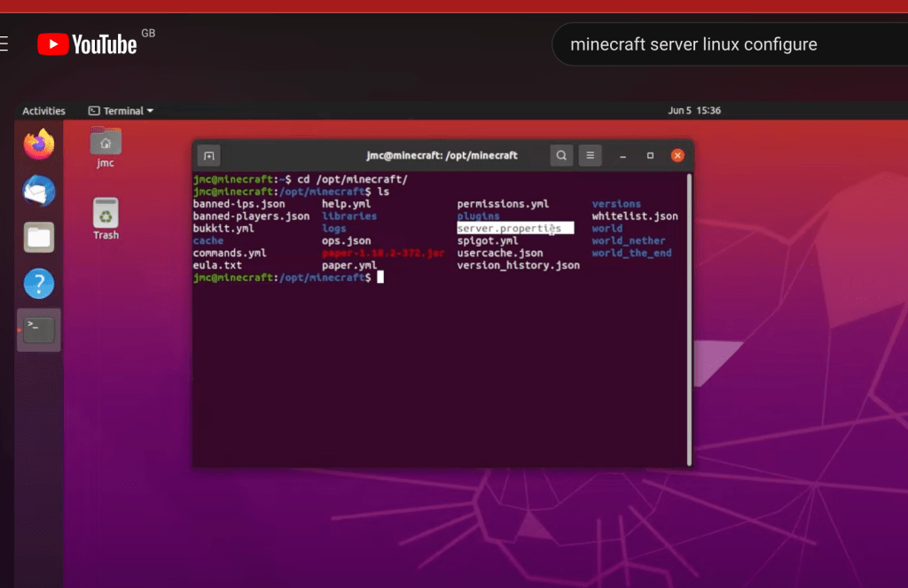This screenshot has height=588, width=908.
Task: Launch Thunderbird mail from the dock
Action: coord(39,191)
